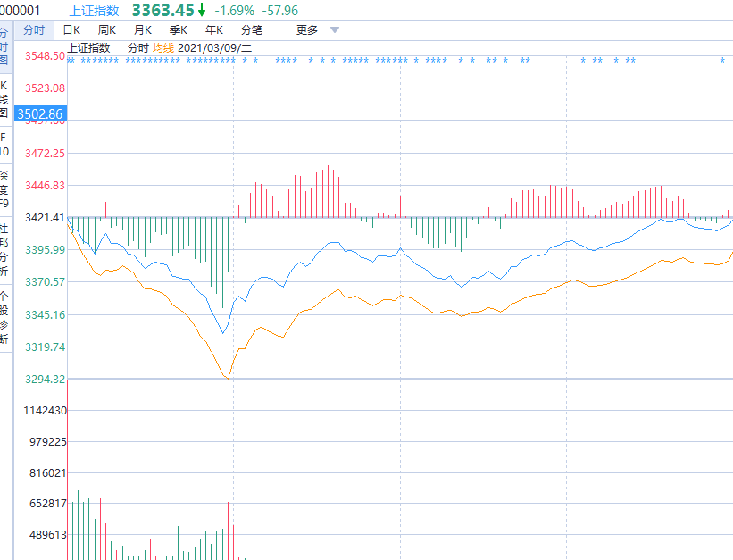The width and height of the screenshot is (733, 560).
Task: Switch to the 分时 chart tab
Action: click(x=33, y=29)
